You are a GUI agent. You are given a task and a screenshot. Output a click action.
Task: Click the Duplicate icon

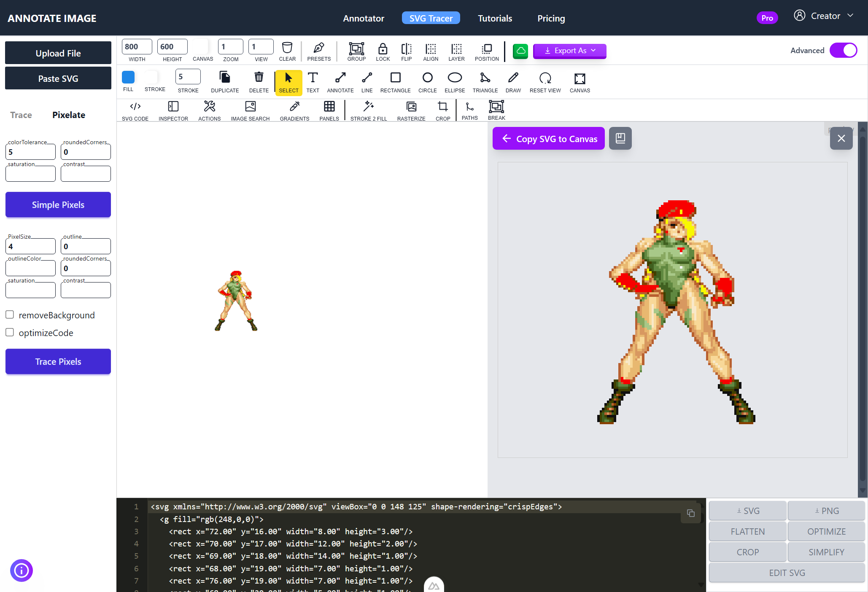click(x=225, y=77)
